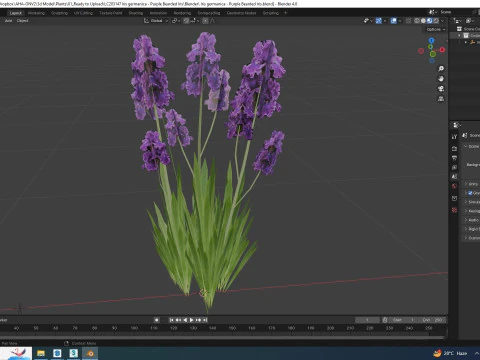The image size is (480, 360).
Task: Click the current frame number field
Action: click(367, 320)
